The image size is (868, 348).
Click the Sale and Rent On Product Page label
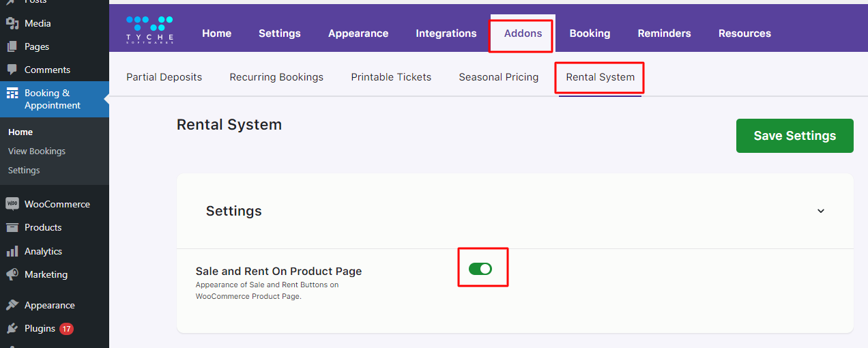(278, 272)
